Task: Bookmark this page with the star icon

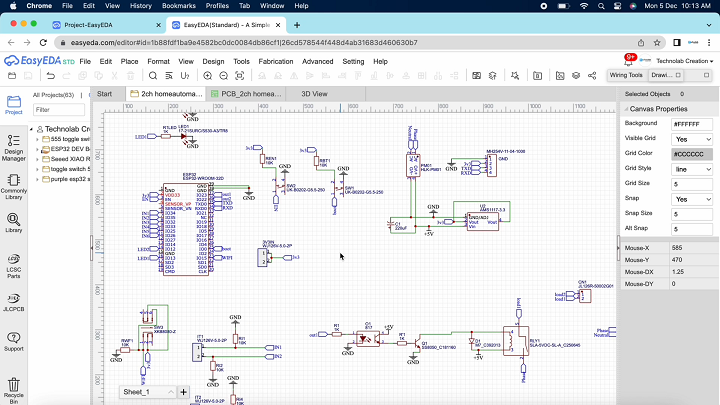Action: click(657, 43)
